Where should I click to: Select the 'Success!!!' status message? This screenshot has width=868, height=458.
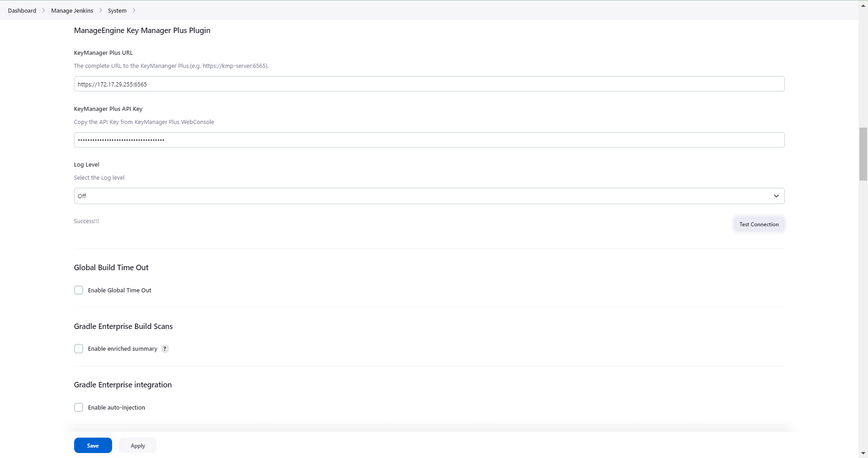[86, 221]
